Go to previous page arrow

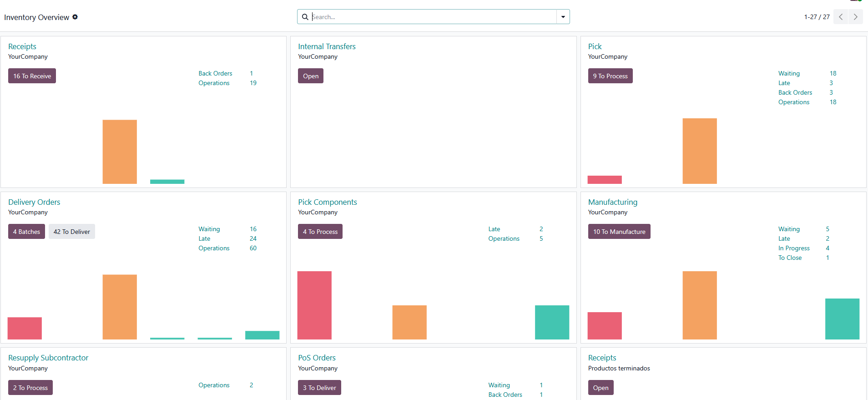(x=841, y=17)
